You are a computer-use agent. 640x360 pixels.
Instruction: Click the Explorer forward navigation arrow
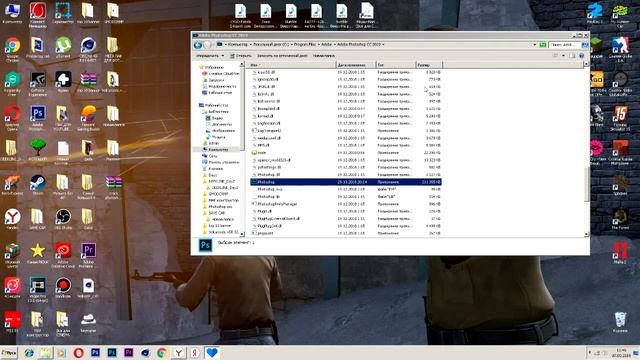pyautogui.click(x=207, y=44)
